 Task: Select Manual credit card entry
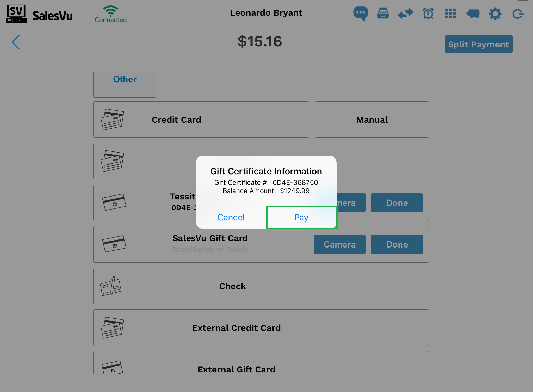(x=372, y=119)
